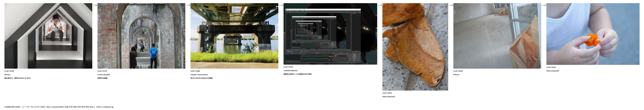Open the brick aqueduct arches photo
This screenshot has height=110, width=644.
coord(141,36)
